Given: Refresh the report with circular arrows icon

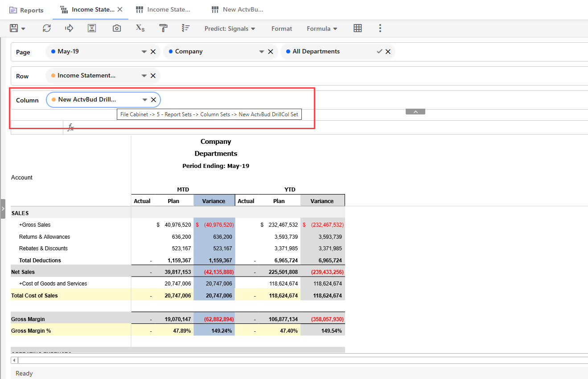Looking at the screenshot, I should pos(47,28).
